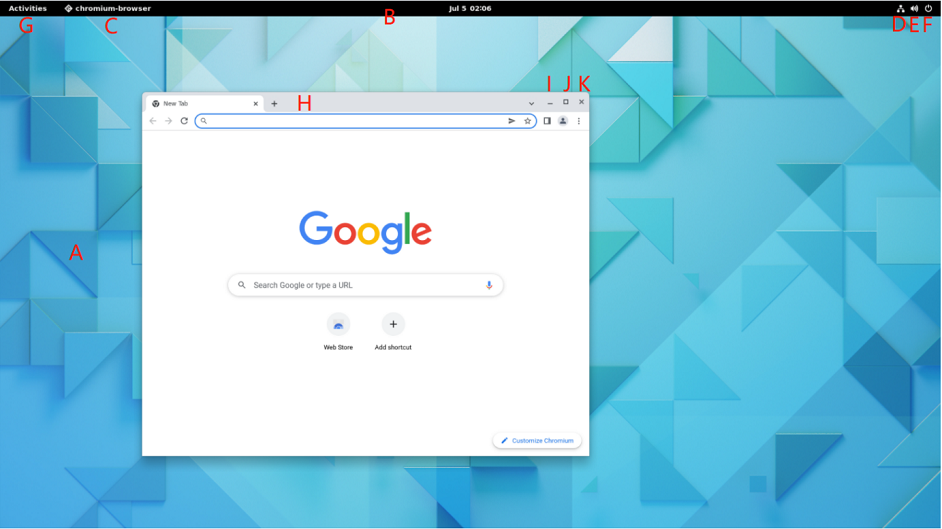
Task: Click the Add shortcut plus tile
Action: tap(393, 324)
